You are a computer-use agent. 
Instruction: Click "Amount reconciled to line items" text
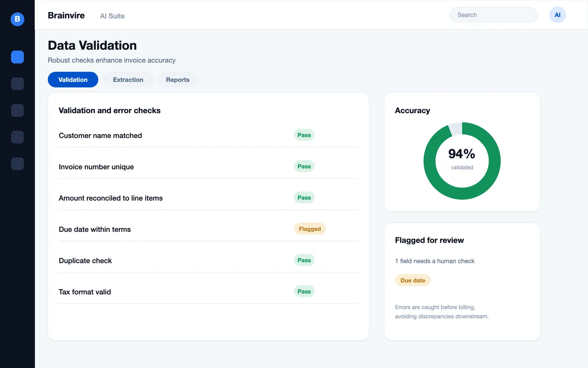point(111,198)
